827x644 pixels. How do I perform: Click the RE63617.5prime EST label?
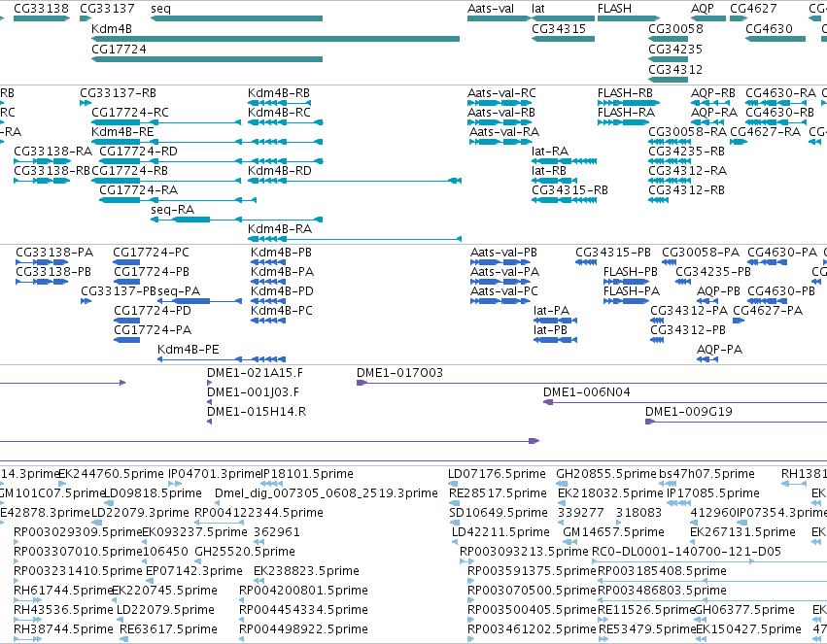(168, 629)
